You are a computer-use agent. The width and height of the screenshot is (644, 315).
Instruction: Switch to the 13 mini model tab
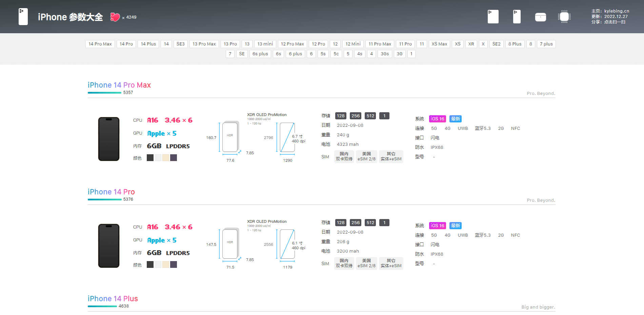point(265,44)
